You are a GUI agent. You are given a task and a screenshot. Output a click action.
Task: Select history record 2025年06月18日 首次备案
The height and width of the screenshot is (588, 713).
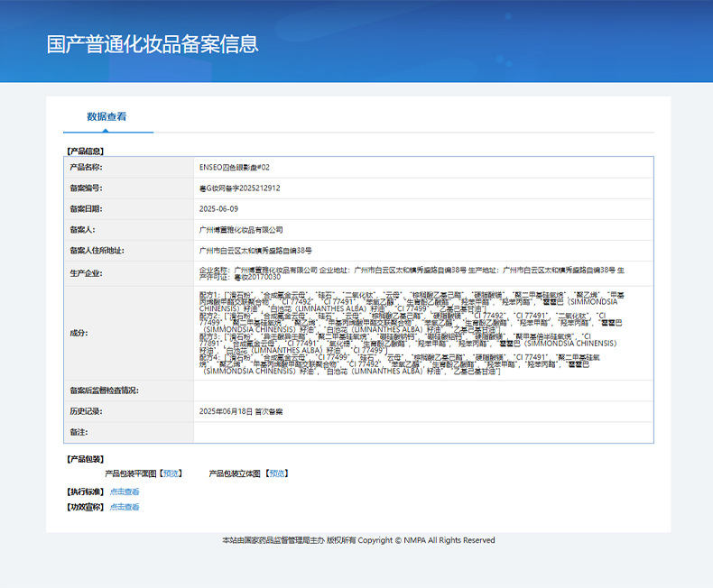tap(241, 412)
